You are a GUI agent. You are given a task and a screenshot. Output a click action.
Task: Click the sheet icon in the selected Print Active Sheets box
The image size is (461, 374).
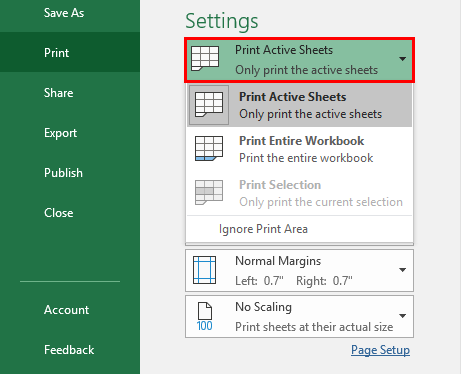pyautogui.click(x=205, y=58)
